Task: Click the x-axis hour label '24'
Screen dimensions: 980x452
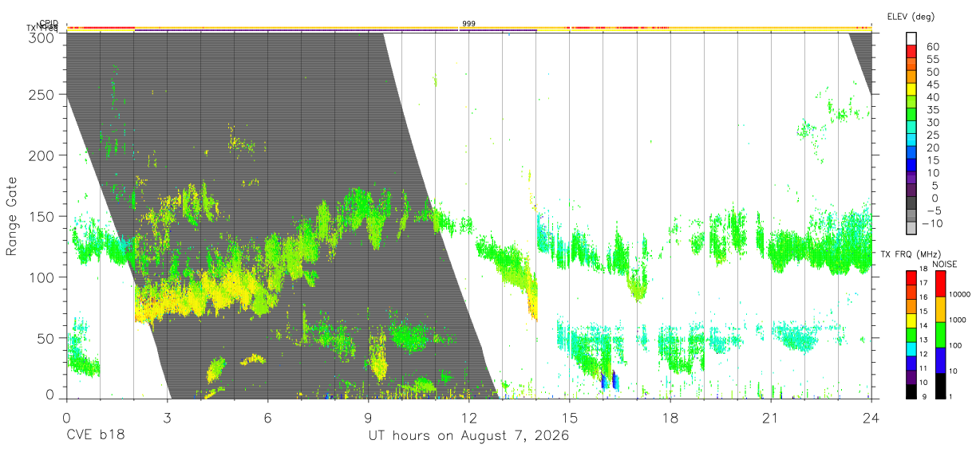Action: 871,418
